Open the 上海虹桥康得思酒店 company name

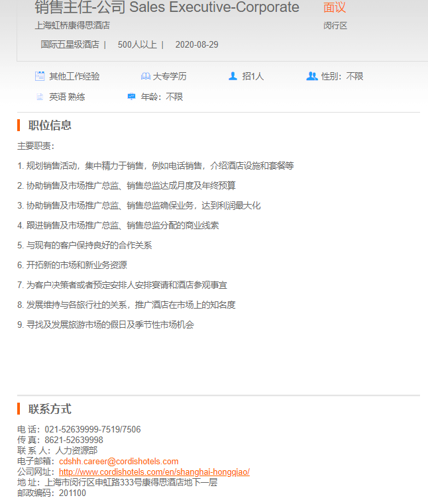point(72,25)
